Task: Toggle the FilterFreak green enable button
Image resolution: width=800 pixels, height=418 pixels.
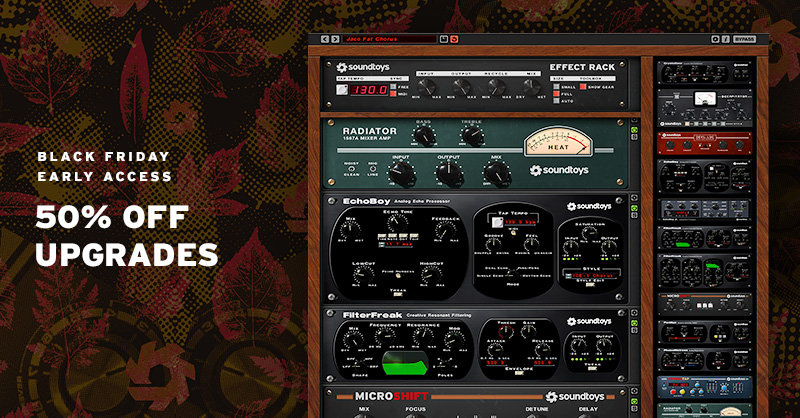Action: coord(635,323)
